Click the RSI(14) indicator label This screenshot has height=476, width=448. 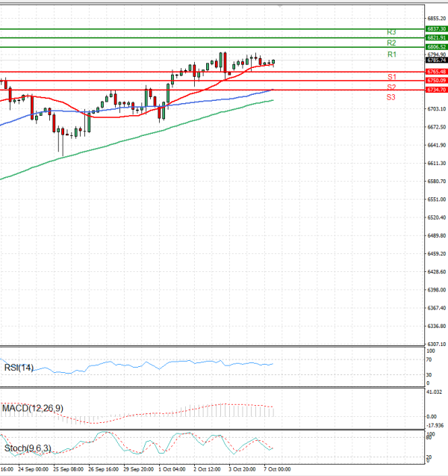coord(19,367)
